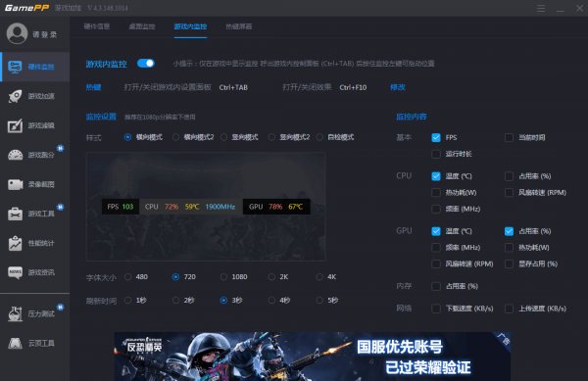Viewport: 588px width, 381px height.
Task: Select the speedometer 游戏跑分 icon
Action: point(16,155)
